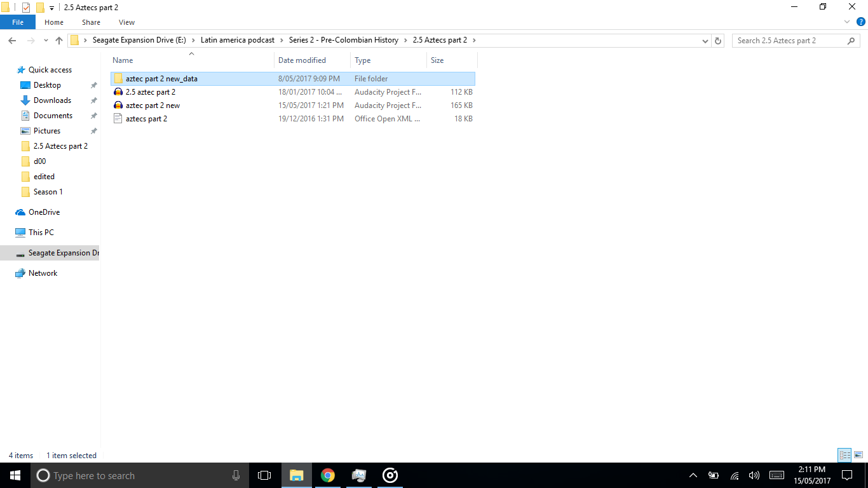Click the Properties icon in quick access toolbar

coord(26,8)
